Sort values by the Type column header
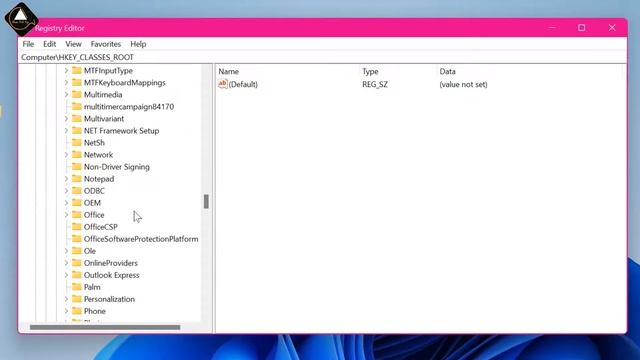The height and width of the screenshot is (360, 640). 370,71
